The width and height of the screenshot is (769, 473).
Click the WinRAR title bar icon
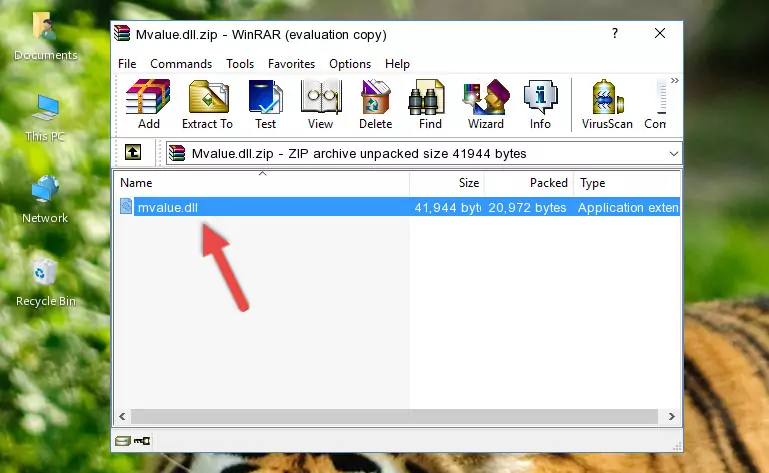(x=123, y=34)
